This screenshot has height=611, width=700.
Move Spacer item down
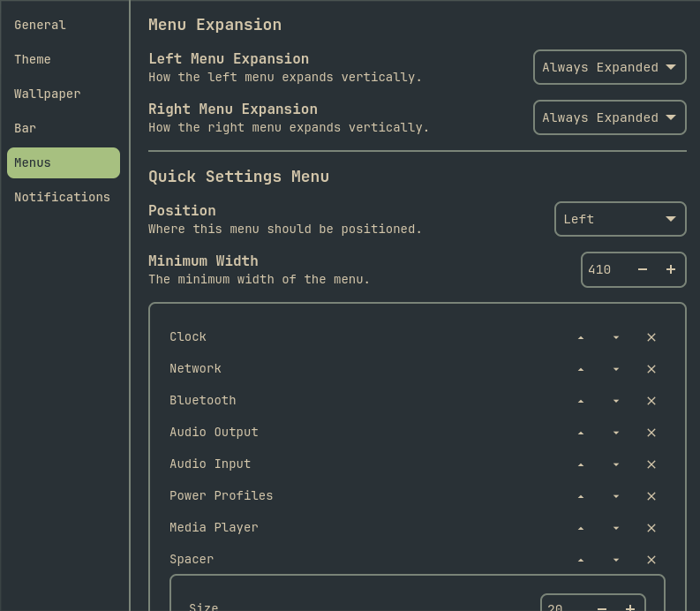[x=616, y=560]
